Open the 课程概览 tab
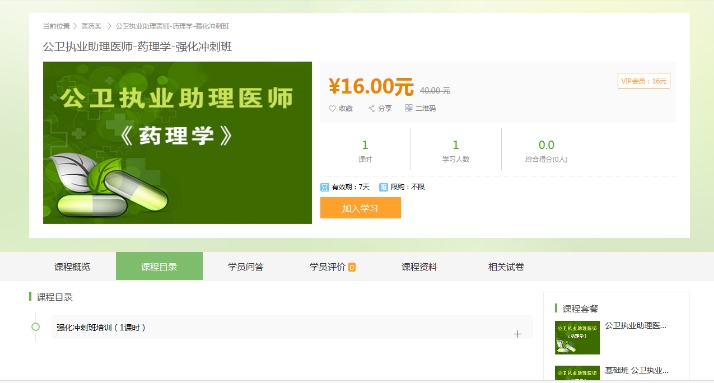Image resolution: width=714 pixels, height=383 pixels. (x=72, y=267)
